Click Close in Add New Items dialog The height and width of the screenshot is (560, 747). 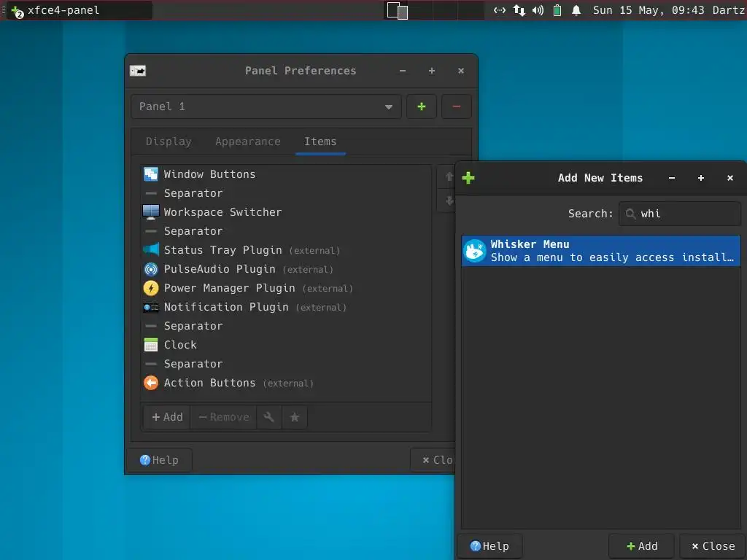[x=713, y=546]
